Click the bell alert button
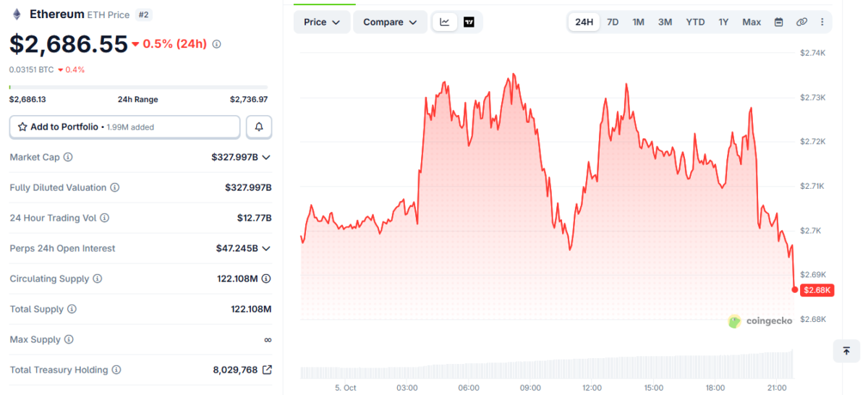This screenshot has height=395, width=868. click(x=259, y=127)
